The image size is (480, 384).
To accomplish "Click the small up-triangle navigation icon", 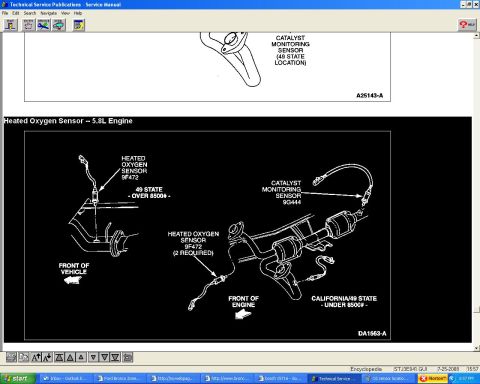I will (81, 358).
